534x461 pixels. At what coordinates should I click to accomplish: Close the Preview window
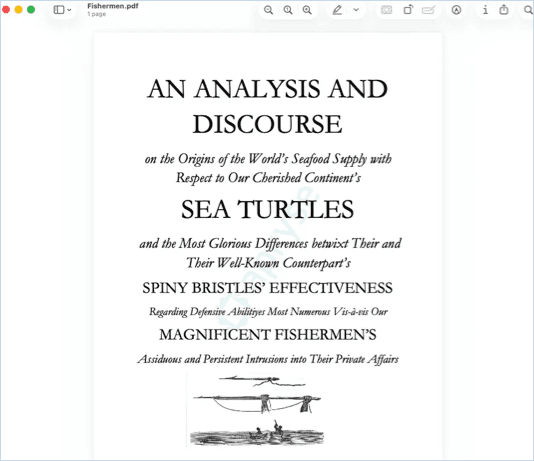pos(6,10)
